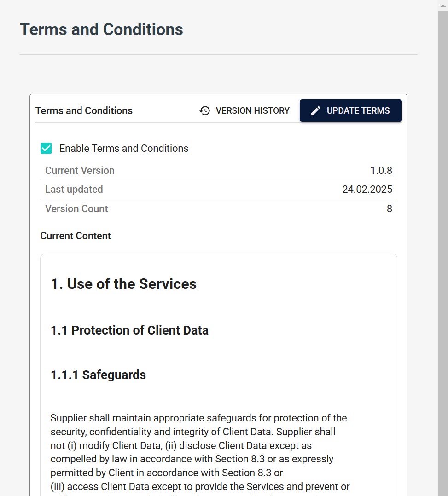This screenshot has width=448, height=496.
Task: Click the Version Count value 8
Action: [x=389, y=208]
